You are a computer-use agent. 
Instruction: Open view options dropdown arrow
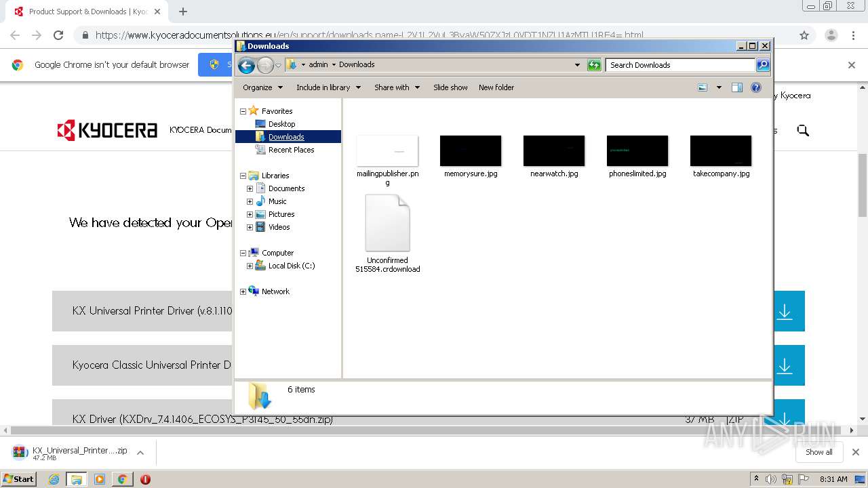click(719, 87)
